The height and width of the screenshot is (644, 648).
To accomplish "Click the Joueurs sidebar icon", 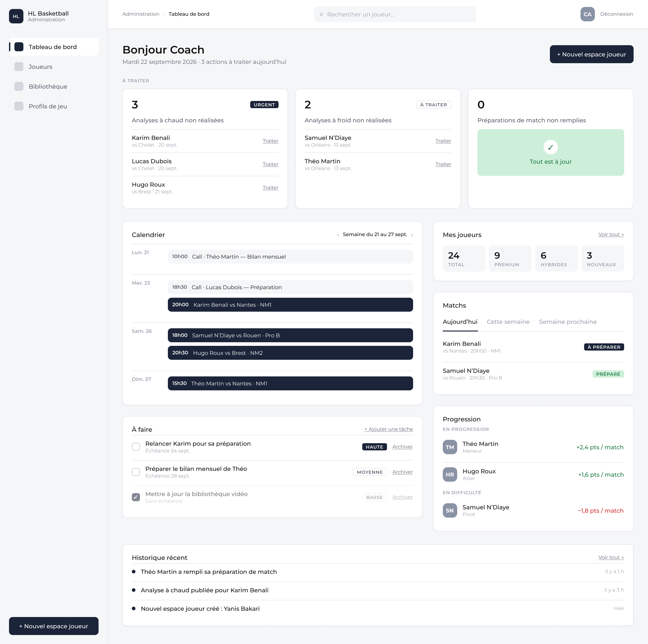I will pos(19,67).
